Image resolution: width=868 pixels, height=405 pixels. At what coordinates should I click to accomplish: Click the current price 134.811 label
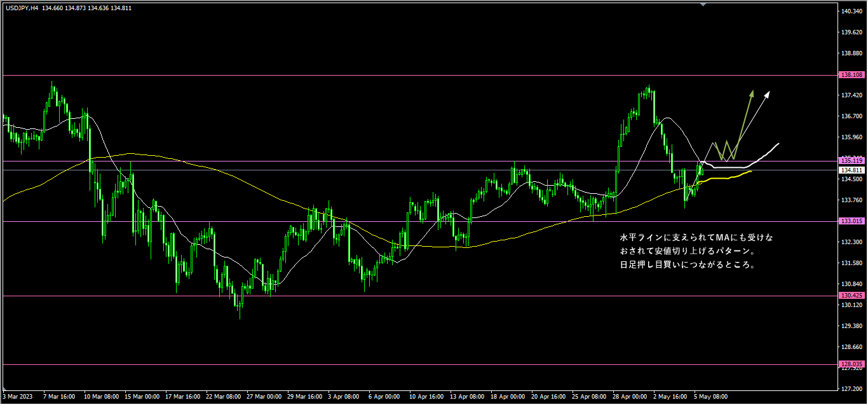click(850, 170)
